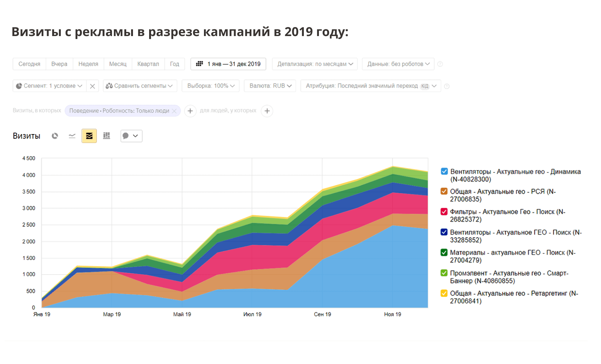Choose the 'Неделя' period tab
Image resolution: width=601 pixels, height=364 pixels.
(x=88, y=64)
